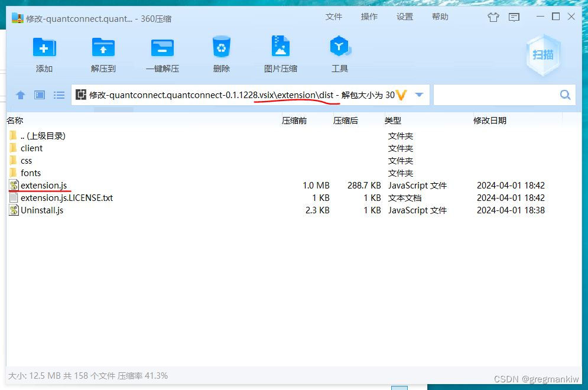The height and width of the screenshot is (390, 588).
Task: Open the 设置 (Settings) menu
Action: [x=405, y=17]
